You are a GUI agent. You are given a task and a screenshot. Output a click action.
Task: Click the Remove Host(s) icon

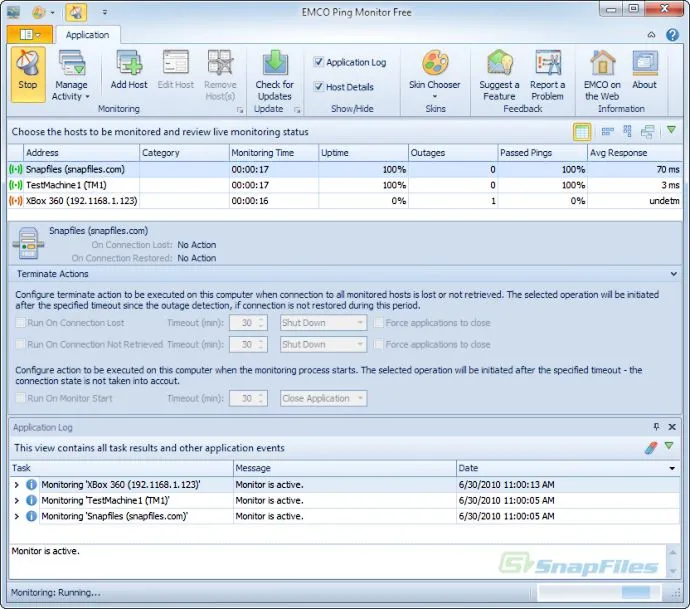click(x=220, y=75)
